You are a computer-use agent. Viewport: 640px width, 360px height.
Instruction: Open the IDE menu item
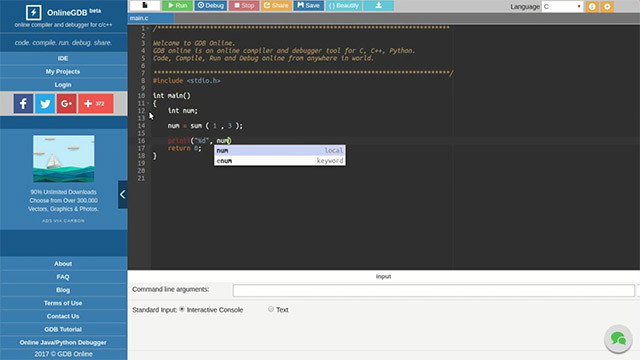(63, 58)
